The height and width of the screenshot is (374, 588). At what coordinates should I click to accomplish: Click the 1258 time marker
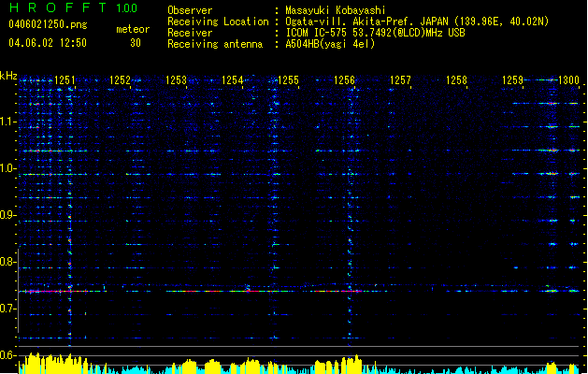pos(456,80)
